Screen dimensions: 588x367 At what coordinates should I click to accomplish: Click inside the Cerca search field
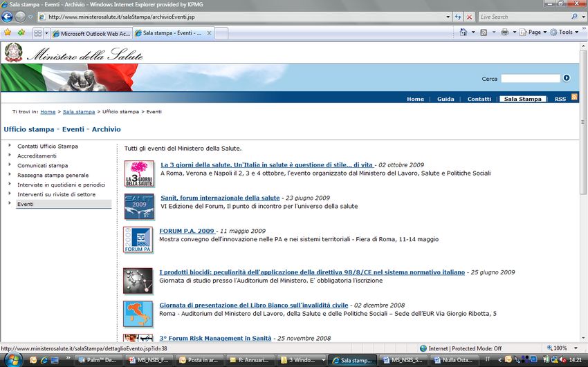point(530,79)
